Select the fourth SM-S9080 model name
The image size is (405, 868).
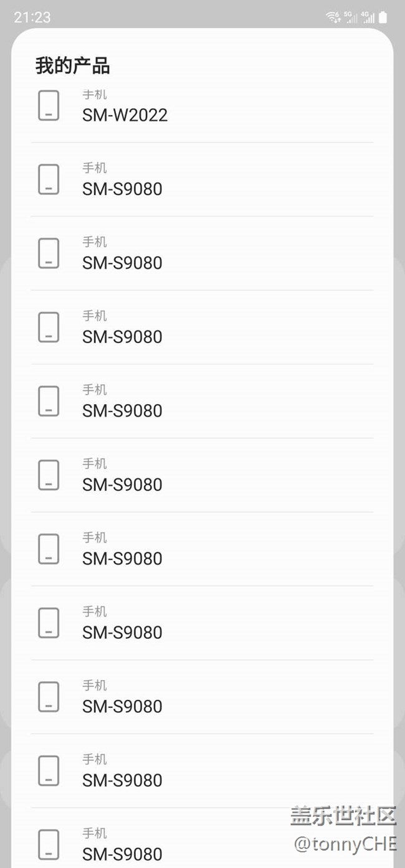(122, 411)
